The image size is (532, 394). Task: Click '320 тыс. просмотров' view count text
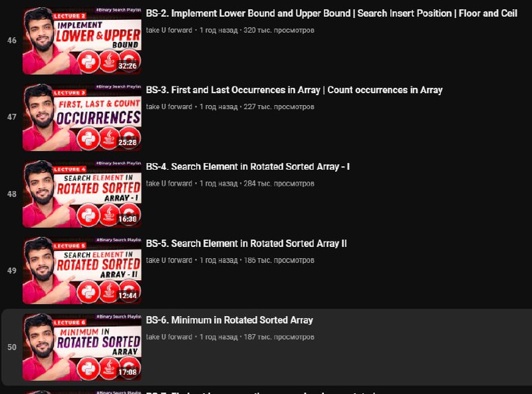pos(279,30)
